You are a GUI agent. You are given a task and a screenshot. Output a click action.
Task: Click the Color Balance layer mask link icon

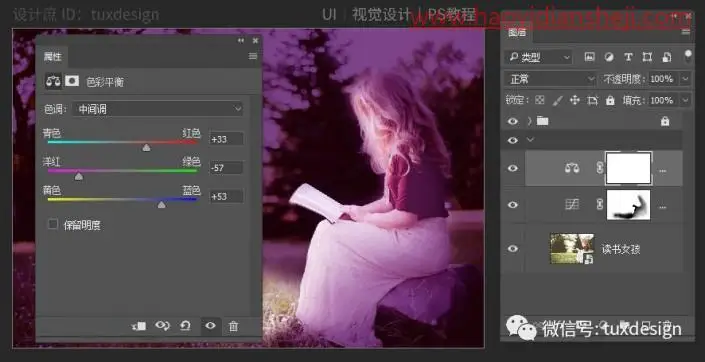pyautogui.click(x=599, y=168)
